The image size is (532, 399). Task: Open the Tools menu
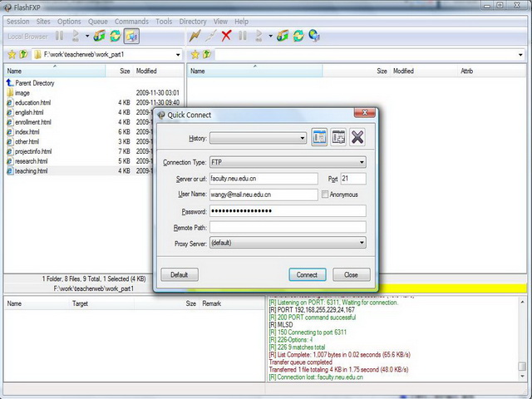[164, 22]
